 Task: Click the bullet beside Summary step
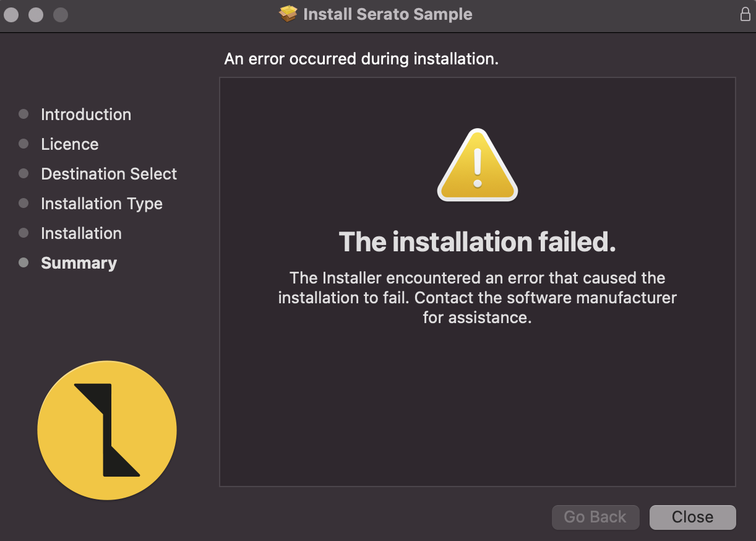click(x=24, y=262)
